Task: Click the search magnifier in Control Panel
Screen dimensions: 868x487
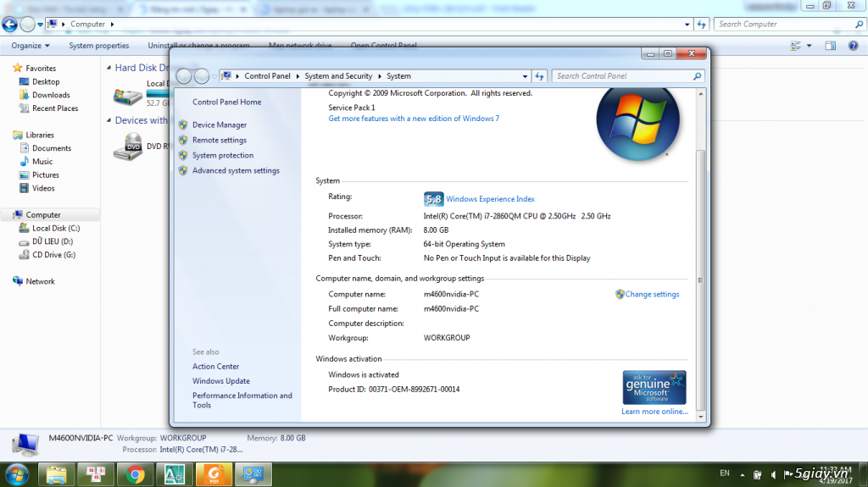Action: pyautogui.click(x=698, y=76)
